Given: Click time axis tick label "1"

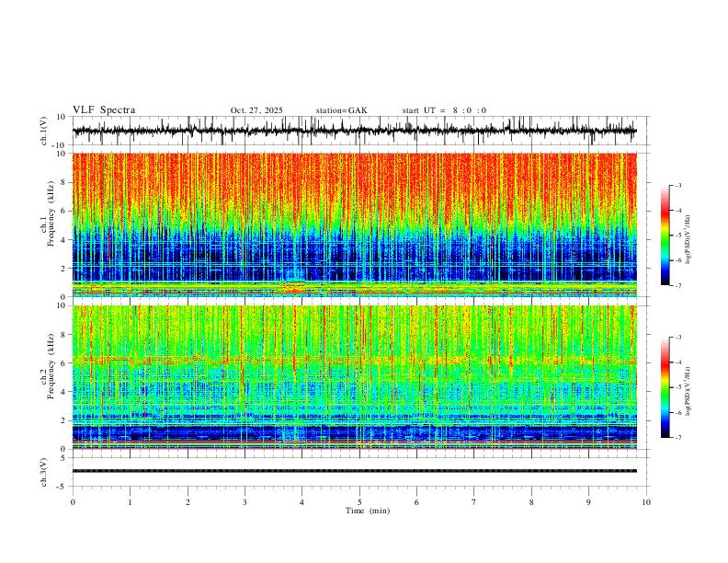Looking at the screenshot, I should coord(130,502).
